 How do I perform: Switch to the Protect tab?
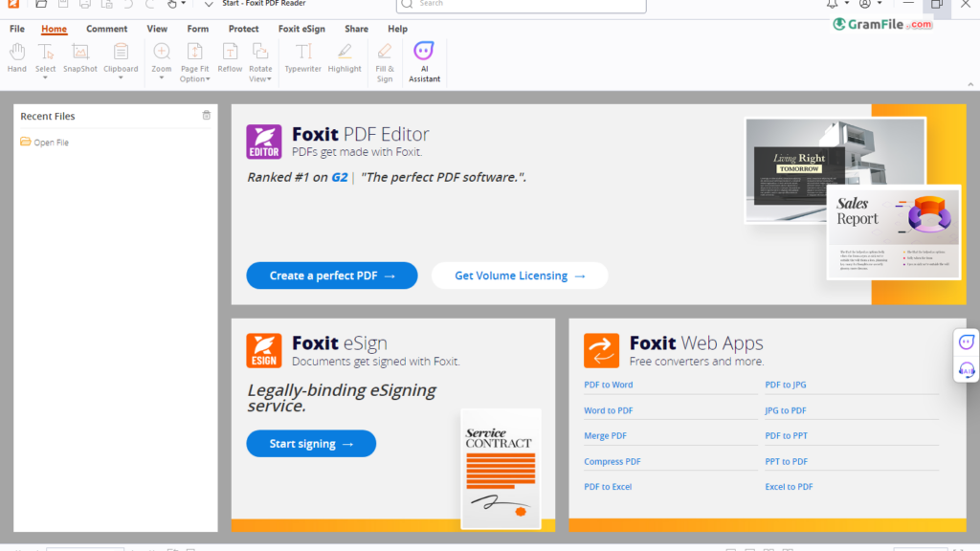243,29
